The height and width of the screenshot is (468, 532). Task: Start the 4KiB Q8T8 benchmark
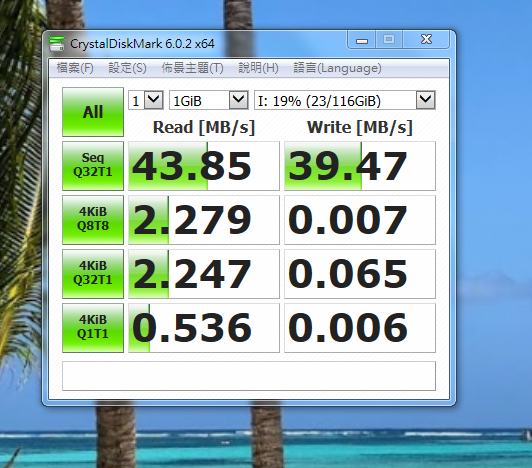point(93,220)
